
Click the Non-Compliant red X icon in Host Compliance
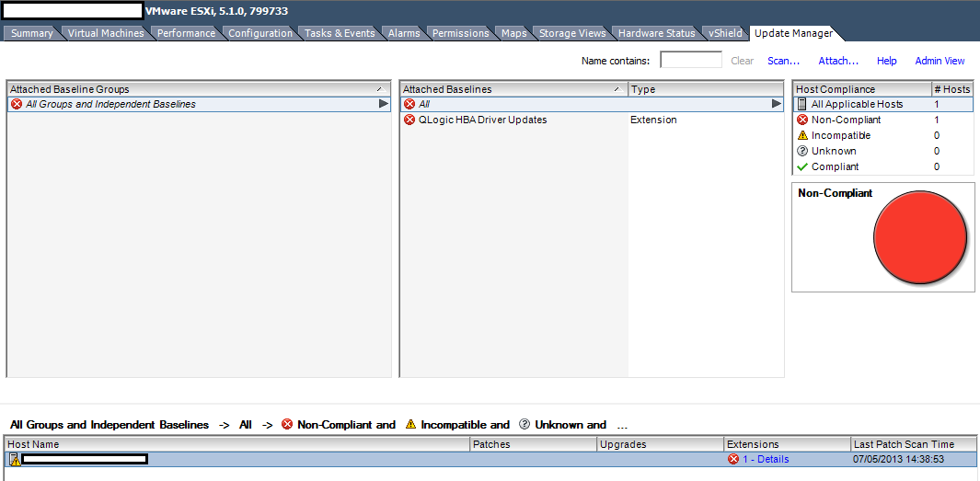pyautogui.click(x=801, y=120)
